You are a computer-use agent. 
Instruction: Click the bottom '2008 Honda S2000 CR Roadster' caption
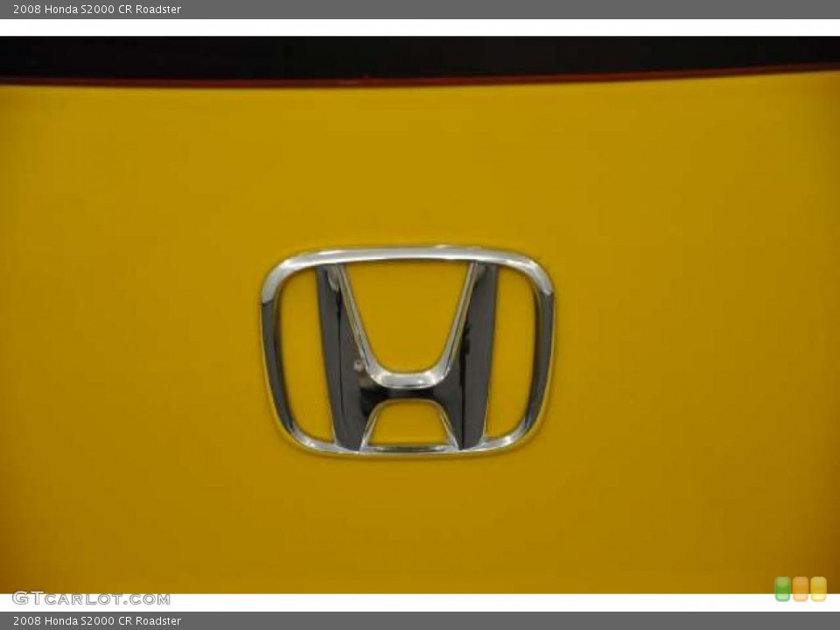(97, 621)
